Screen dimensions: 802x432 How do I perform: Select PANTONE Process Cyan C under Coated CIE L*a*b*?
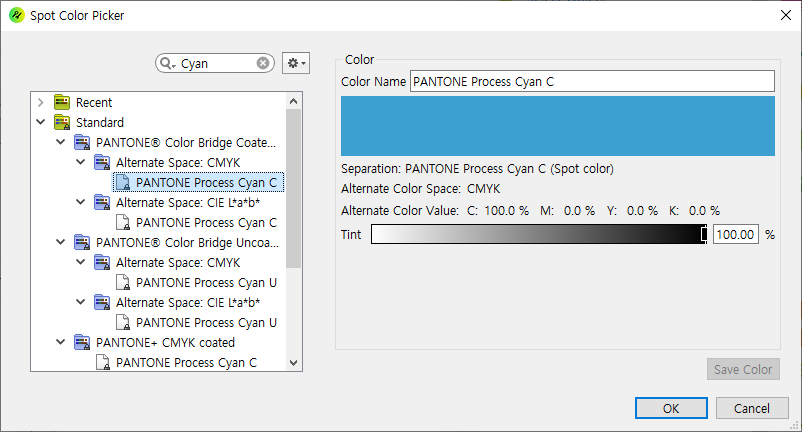[206, 223]
